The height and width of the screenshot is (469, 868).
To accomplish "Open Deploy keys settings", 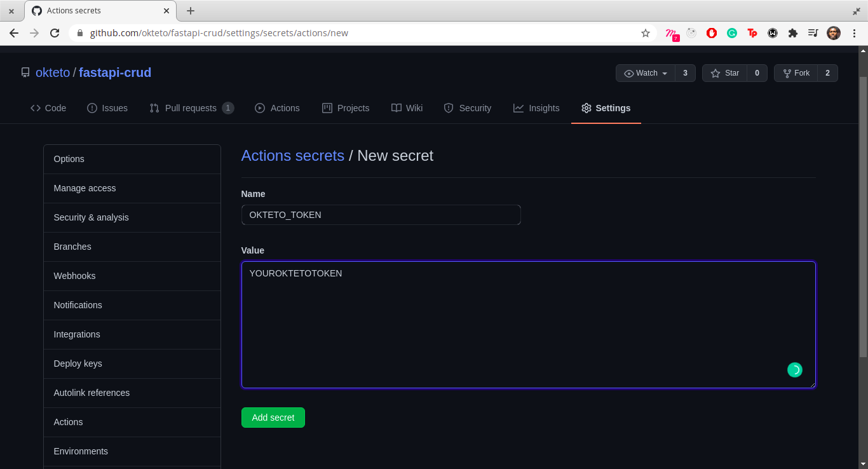I will pos(132,364).
